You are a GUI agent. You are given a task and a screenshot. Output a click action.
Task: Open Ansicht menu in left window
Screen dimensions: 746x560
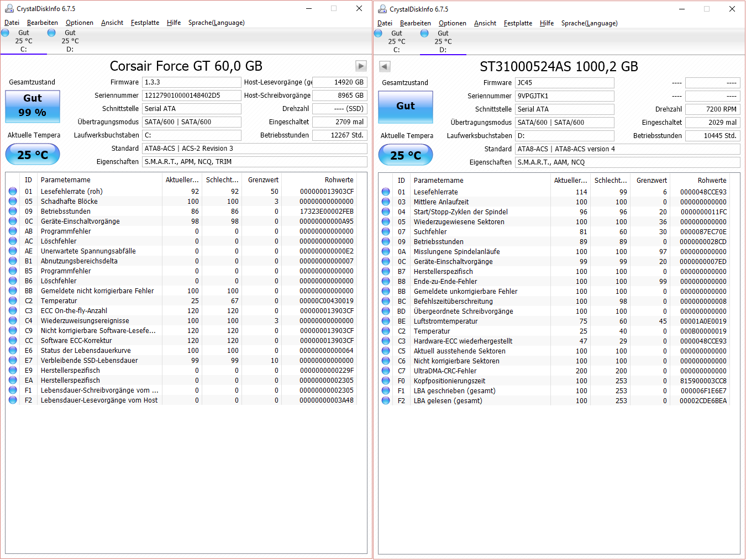pos(112,23)
